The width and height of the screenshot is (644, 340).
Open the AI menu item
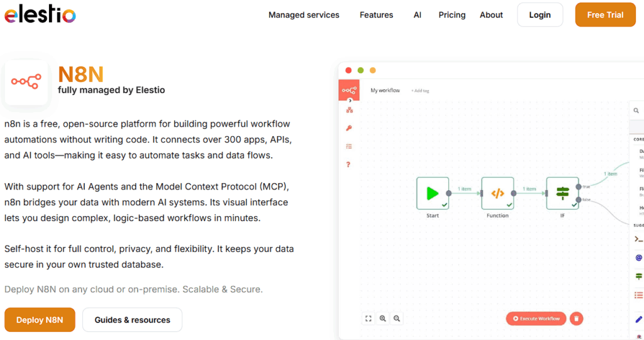(x=418, y=15)
